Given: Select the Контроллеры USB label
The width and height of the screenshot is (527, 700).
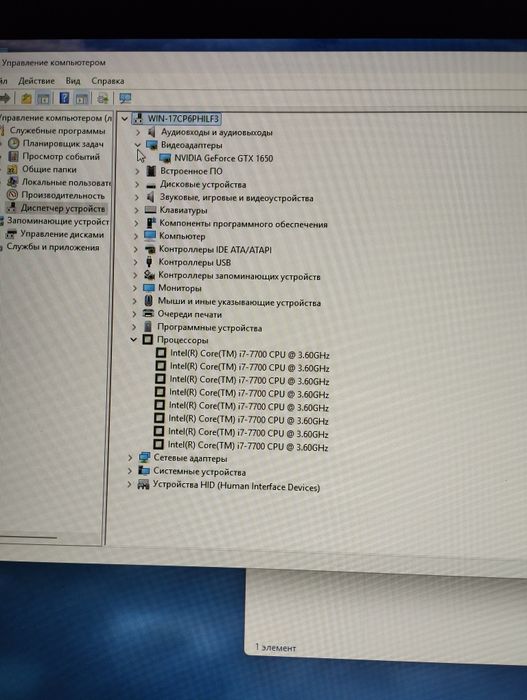Looking at the screenshot, I should pos(195,262).
